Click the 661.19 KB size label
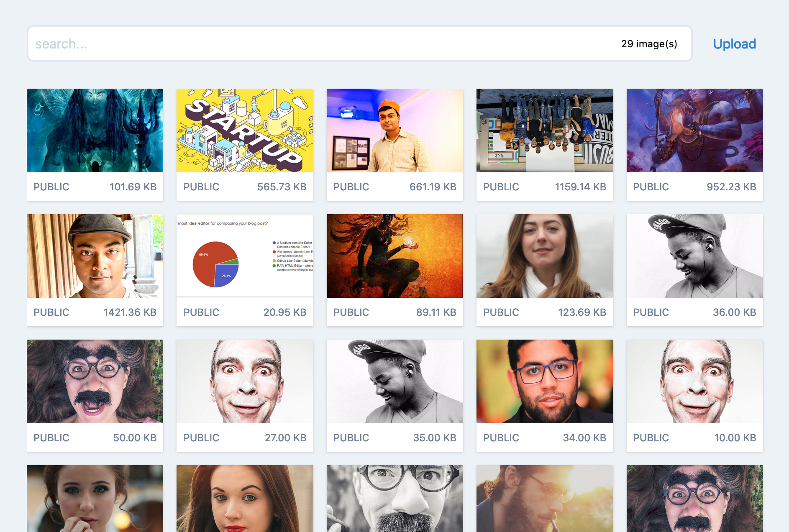The image size is (789, 532). coord(433,187)
